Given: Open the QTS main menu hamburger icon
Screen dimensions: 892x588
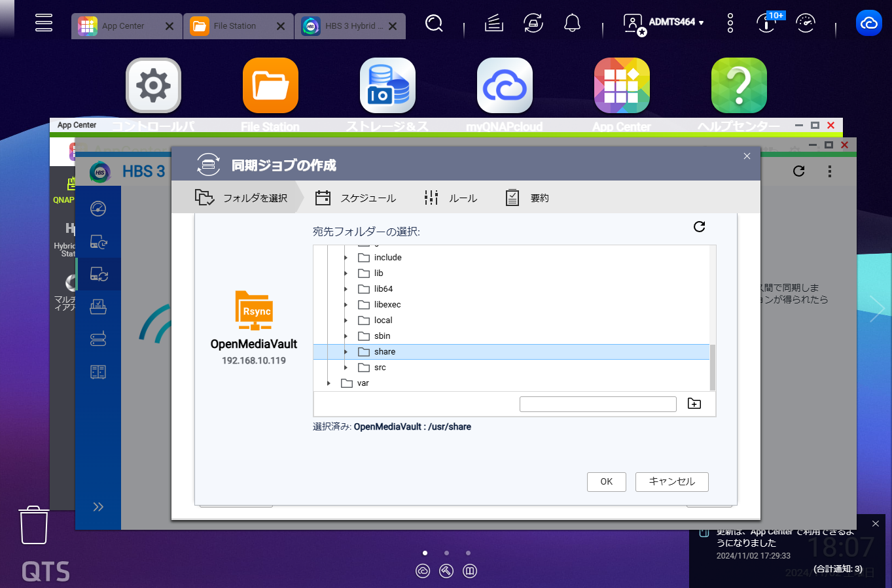Looking at the screenshot, I should [44, 22].
